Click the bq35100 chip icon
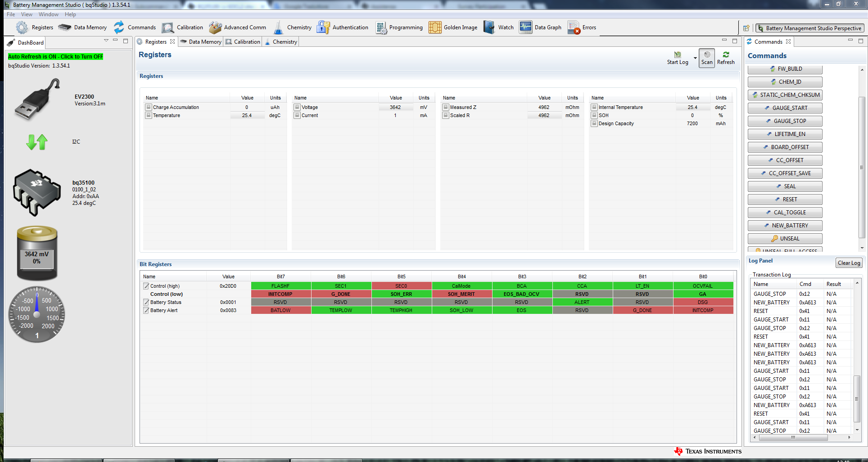The image size is (868, 462). click(37, 193)
